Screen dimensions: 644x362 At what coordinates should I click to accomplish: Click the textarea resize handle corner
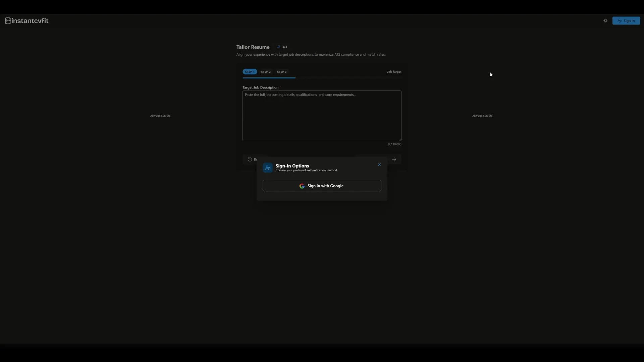[x=399, y=139]
